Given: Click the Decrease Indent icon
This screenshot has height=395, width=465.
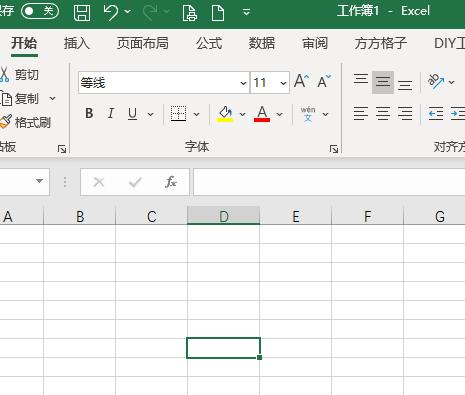Looking at the screenshot, I should (436, 114).
